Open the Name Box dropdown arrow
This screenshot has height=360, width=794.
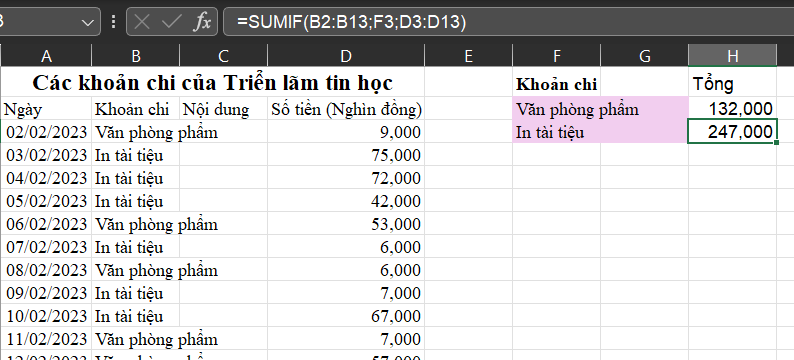coord(87,22)
